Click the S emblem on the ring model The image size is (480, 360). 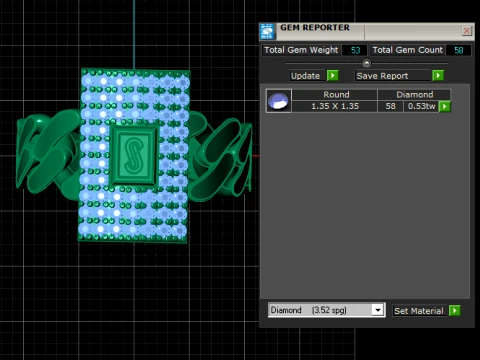pos(134,155)
